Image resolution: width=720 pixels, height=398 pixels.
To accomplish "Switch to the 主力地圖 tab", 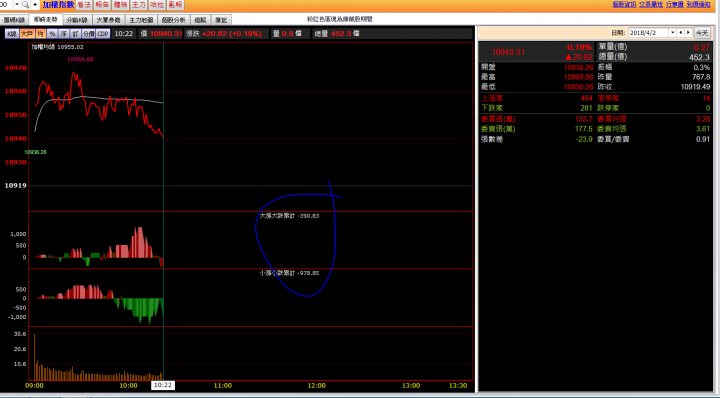I will [x=141, y=20].
